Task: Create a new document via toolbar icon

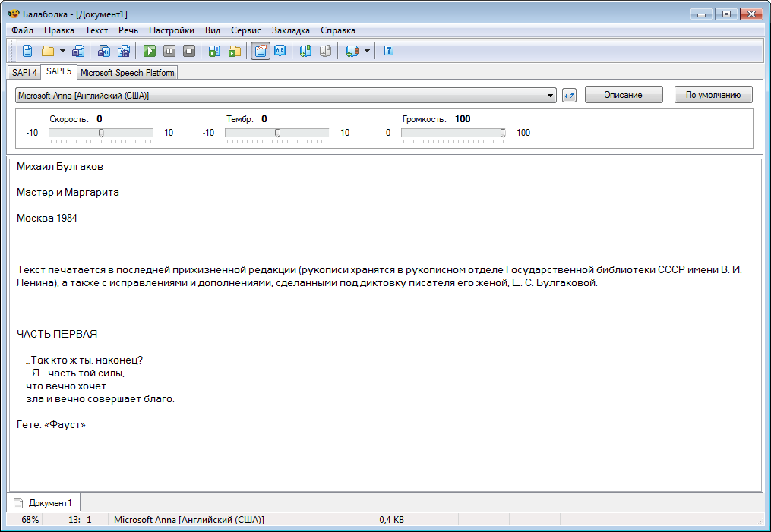Action: coord(27,51)
